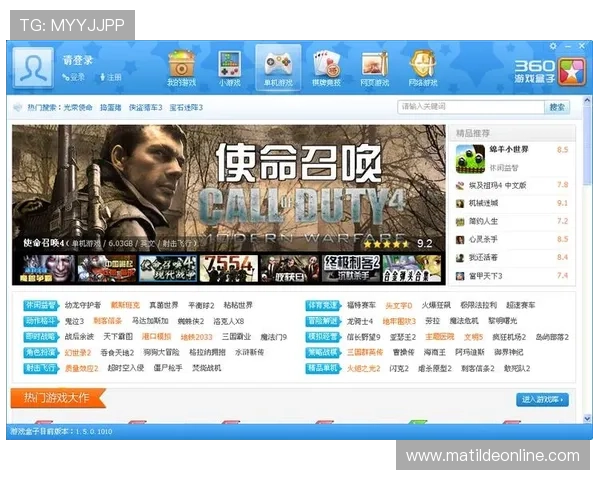Open the 网络游戏 tab
Screen dimensions: 600x480
tap(423, 68)
